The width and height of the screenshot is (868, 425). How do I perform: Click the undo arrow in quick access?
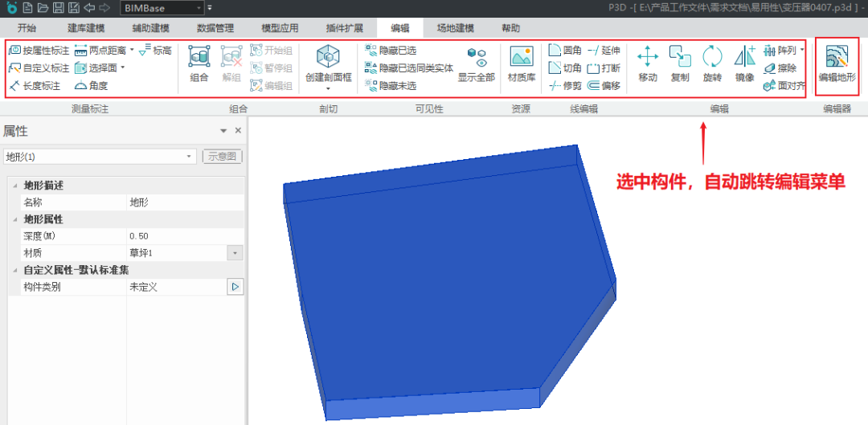pos(89,8)
